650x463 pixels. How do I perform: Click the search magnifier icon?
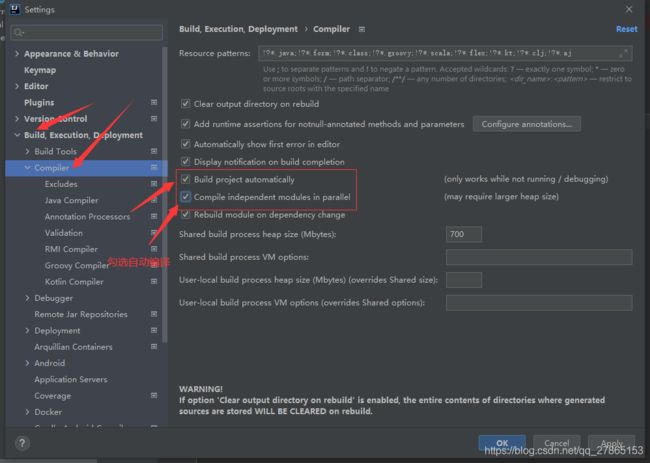[18, 32]
